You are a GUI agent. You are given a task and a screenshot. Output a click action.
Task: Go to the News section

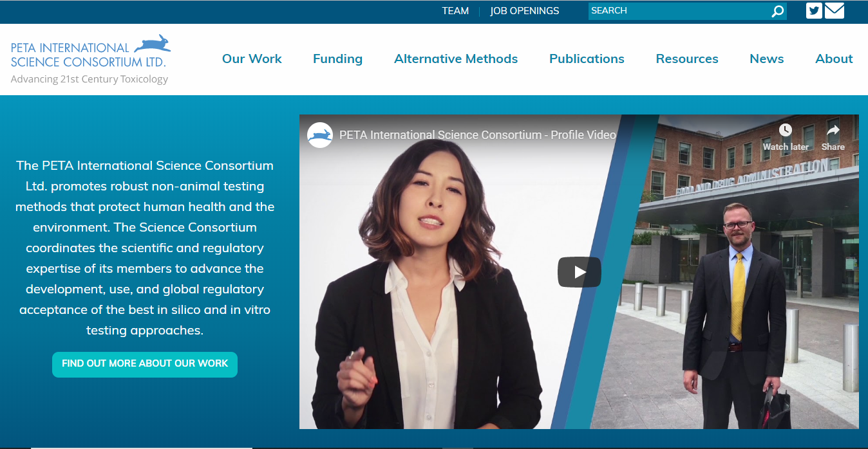(766, 59)
